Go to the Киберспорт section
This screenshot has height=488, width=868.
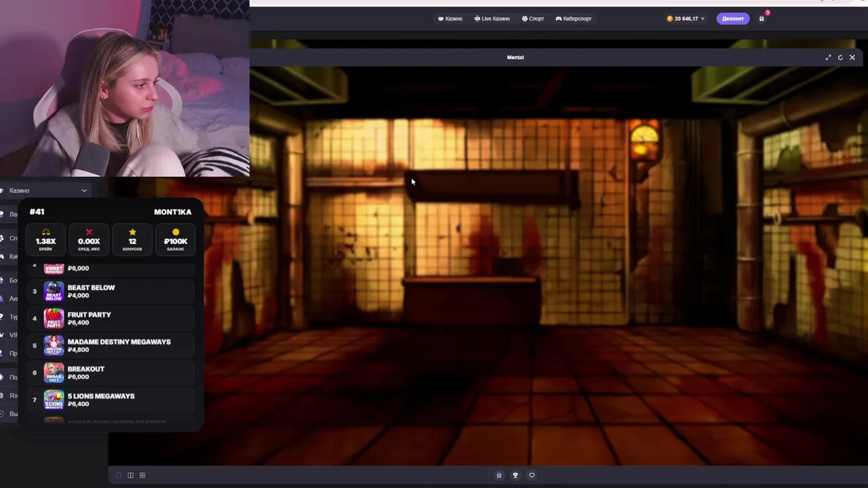coord(574,18)
